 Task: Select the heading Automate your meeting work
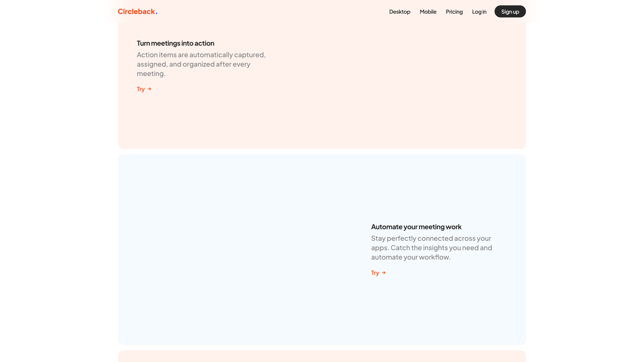point(416,227)
